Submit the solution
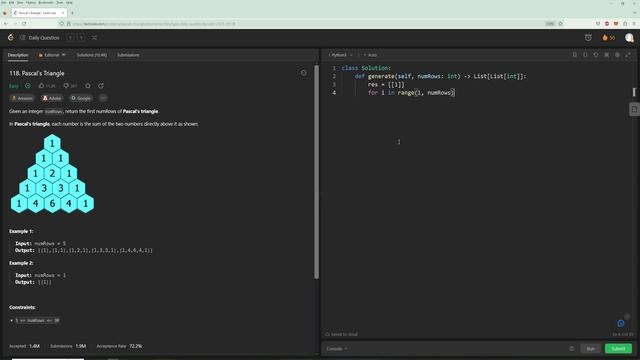Image resolution: width=640 pixels, height=360 pixels. click(x=618, y=349)
